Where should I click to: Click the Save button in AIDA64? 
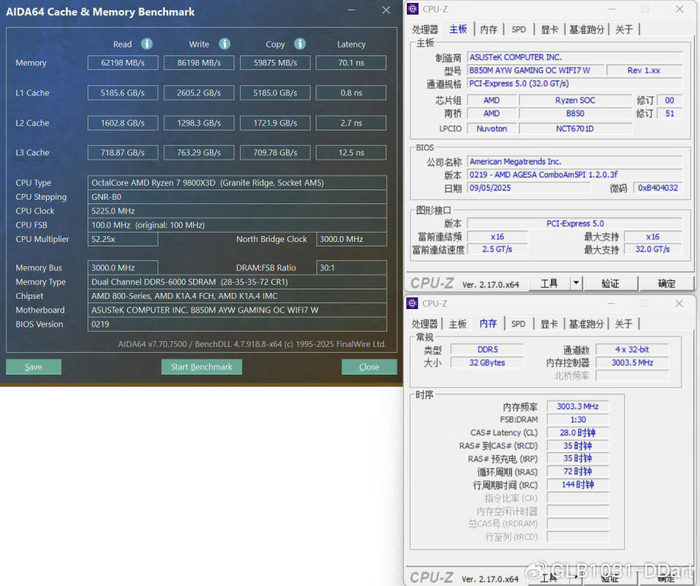(x=33, y=367)
